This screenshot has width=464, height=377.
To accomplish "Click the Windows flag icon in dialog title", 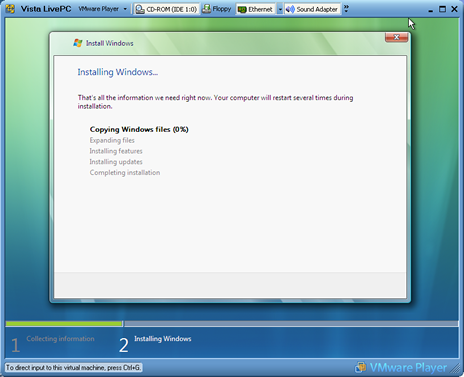I will point(78,43).
